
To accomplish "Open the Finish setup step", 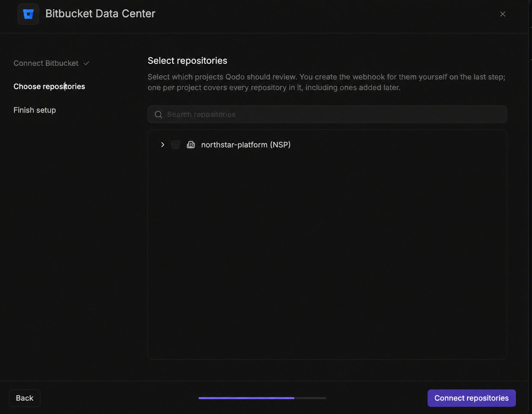I will [34, 110].
